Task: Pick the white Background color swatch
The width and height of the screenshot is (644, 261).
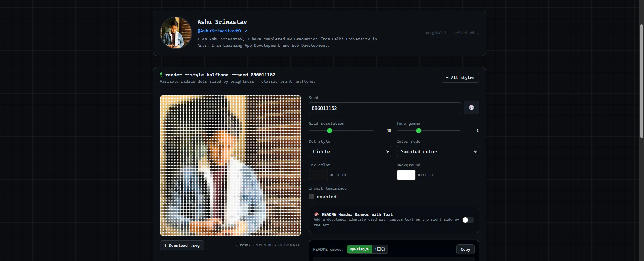Action: coord(406,175)
